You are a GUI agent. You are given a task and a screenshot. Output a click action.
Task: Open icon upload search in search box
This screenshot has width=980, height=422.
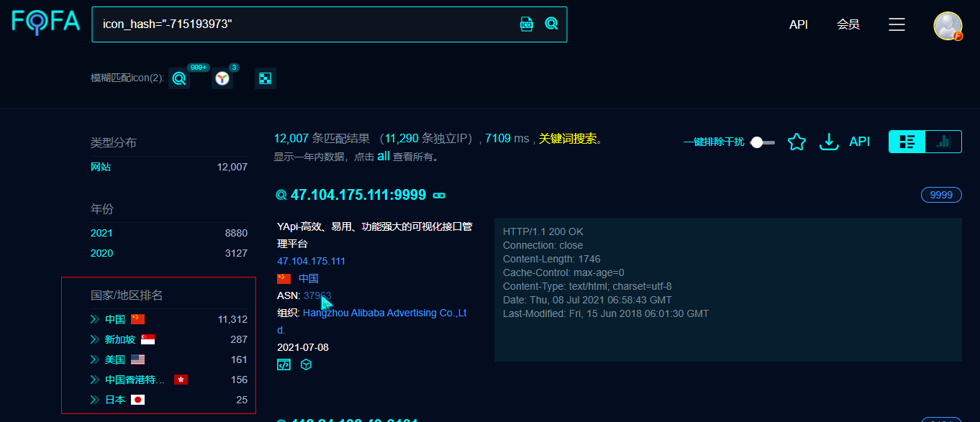pyautogui.click(x=527, y=24)
